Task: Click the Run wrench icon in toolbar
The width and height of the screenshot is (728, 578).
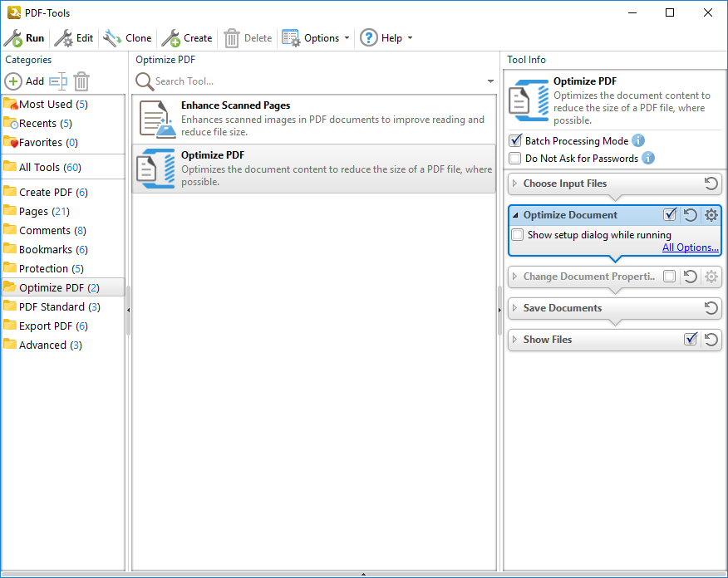Action: [13, 38]
